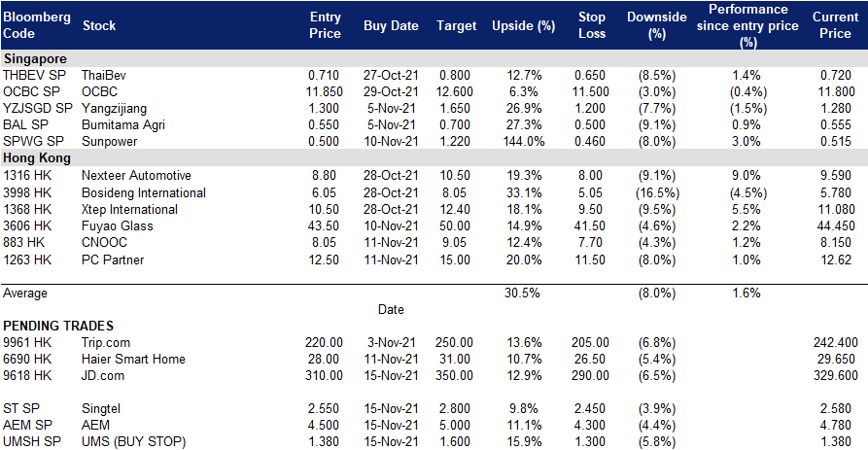Click the ThaiBev stock name
868x450 pixels.
[103, 75]
